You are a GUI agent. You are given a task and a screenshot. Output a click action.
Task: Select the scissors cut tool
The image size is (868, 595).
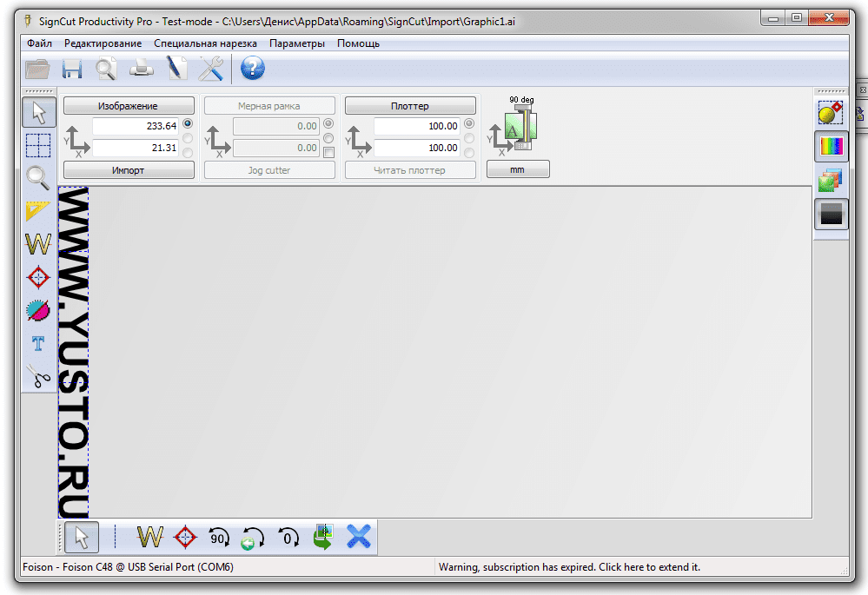click(x=38, y=376)
